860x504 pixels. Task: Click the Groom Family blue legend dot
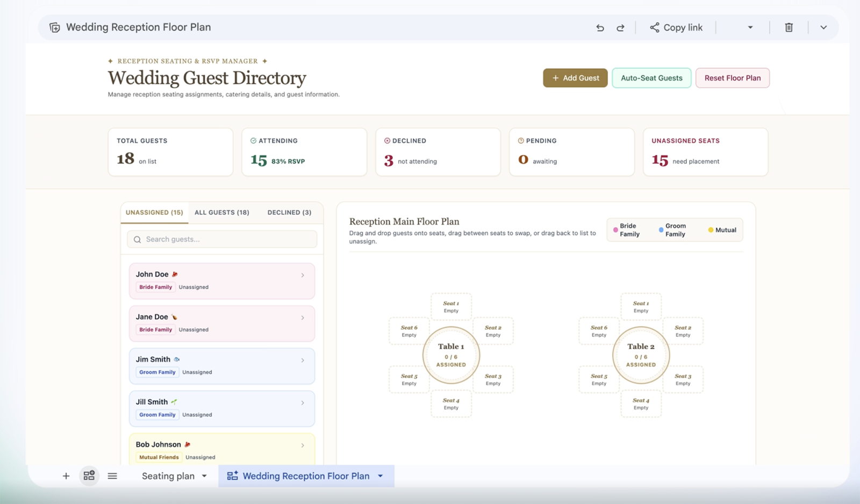click(661, 230)
